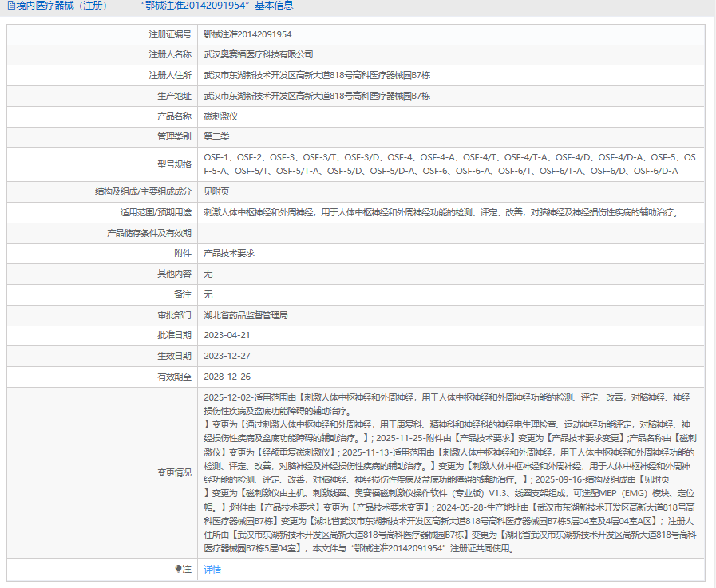Viewport: 716px width, 588px height.
Task: Click the 审批部门 label
Action: (x=175, y=315)
